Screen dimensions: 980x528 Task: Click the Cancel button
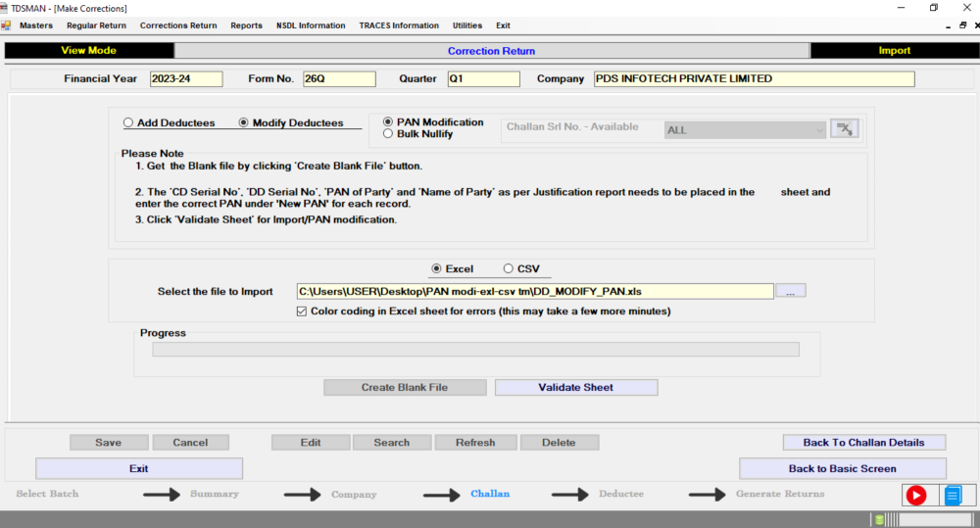(191, 443)
